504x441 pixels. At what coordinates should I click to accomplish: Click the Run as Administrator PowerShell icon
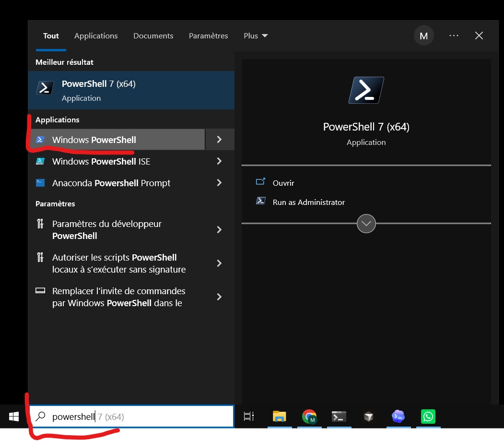pyautogui.click(x=261, y=201)
